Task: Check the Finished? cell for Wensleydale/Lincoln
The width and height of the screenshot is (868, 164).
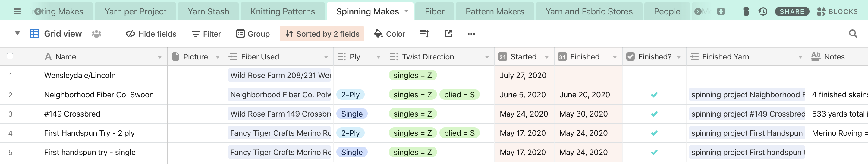Action: (x=654, y=76)
